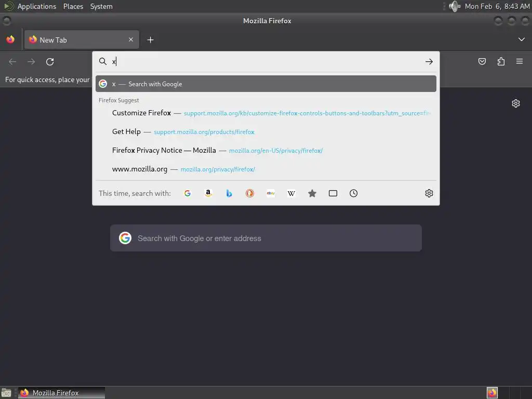The image size is (532, 399).
Task: Open the Extensions puzzle icon
Action: coord(501,61)
